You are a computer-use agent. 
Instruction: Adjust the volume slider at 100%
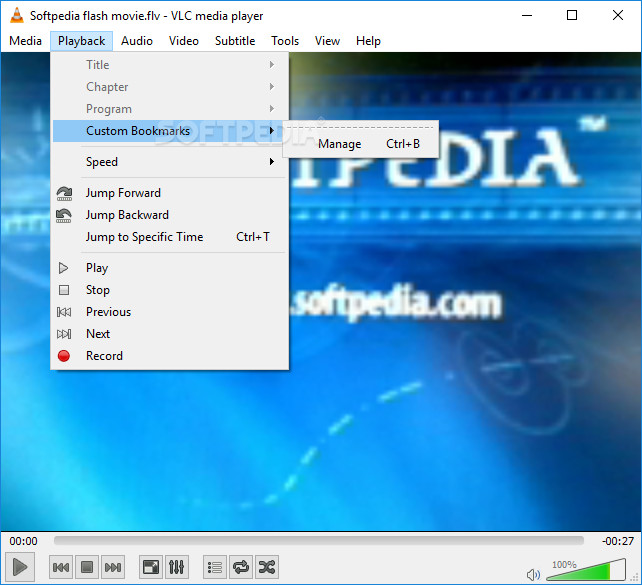(586, 569)
